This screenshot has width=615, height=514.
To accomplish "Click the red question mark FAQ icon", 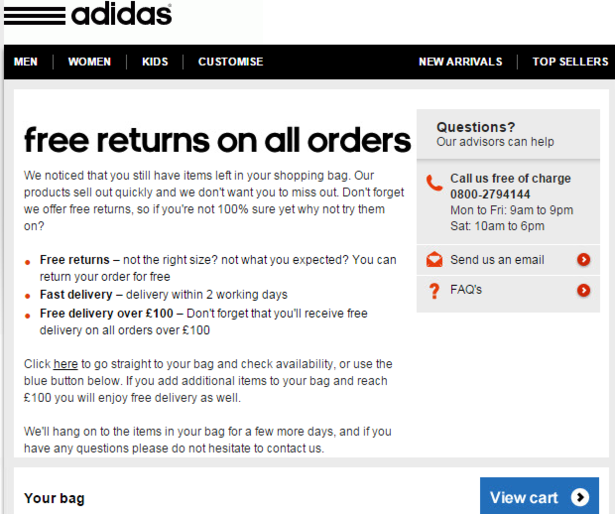I will 434,291.
